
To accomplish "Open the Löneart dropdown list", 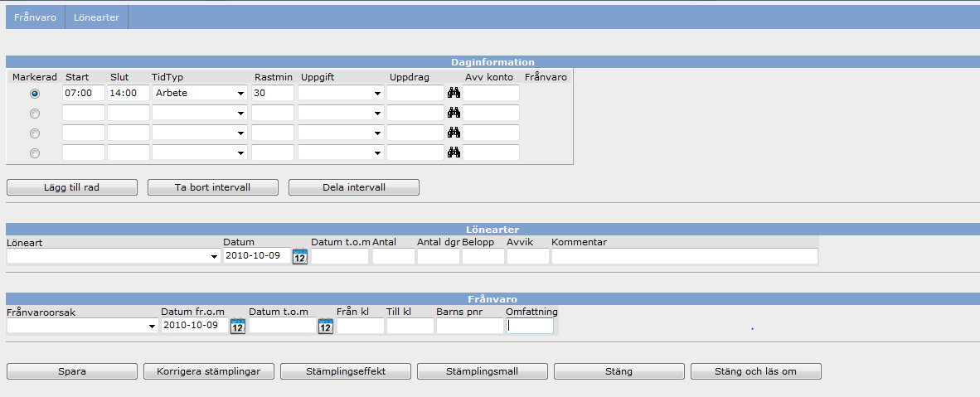I will [114, 256].
